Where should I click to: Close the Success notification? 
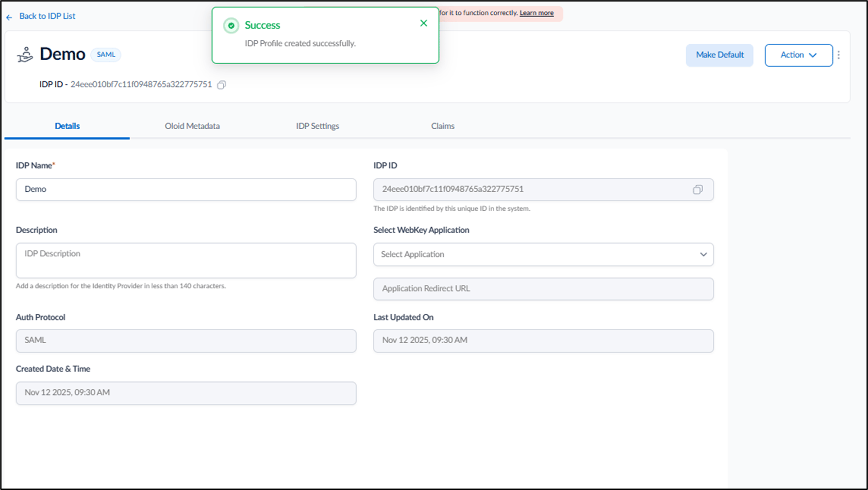point(423,23)
